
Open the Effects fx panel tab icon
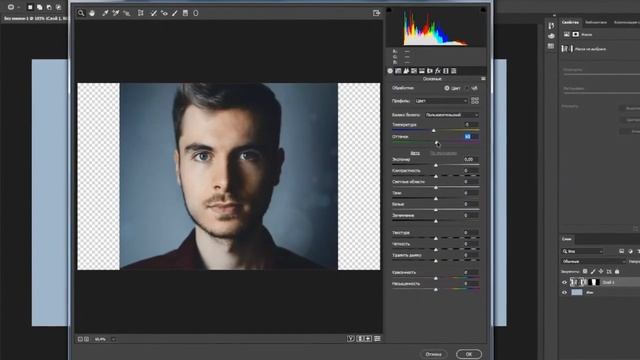pos(438,71)
